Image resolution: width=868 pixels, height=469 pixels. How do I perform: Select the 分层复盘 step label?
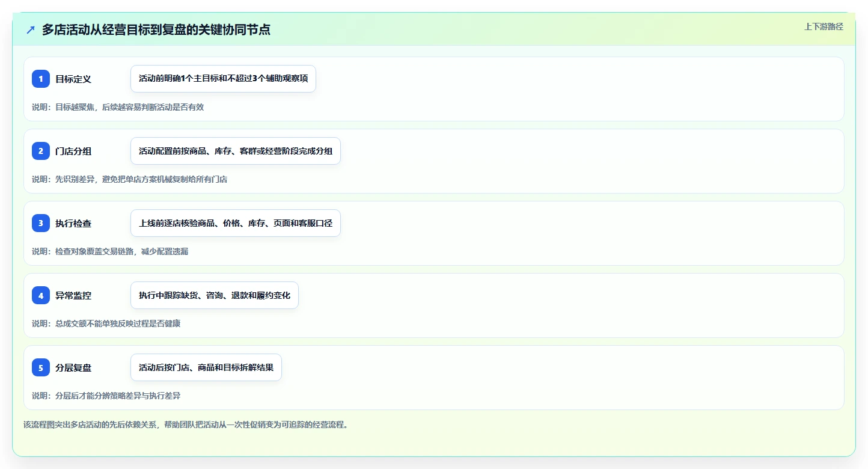[73, 367]
